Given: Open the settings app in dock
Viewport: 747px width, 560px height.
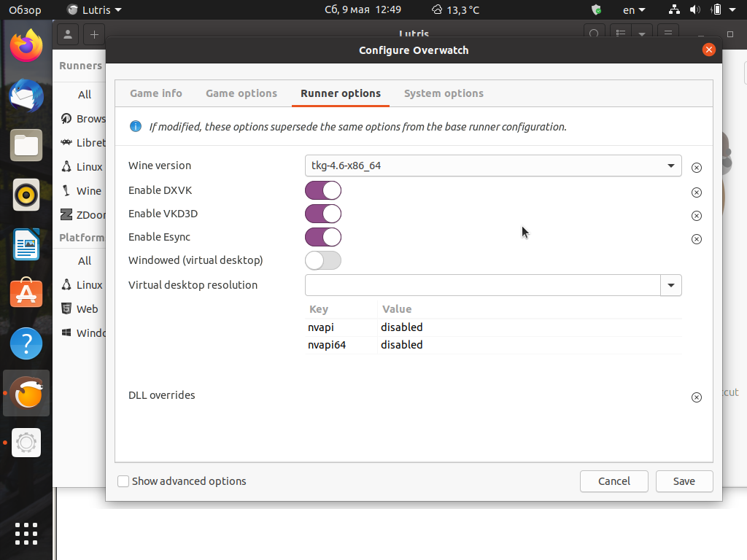Looking at the screenshot, I should (26, 443).
